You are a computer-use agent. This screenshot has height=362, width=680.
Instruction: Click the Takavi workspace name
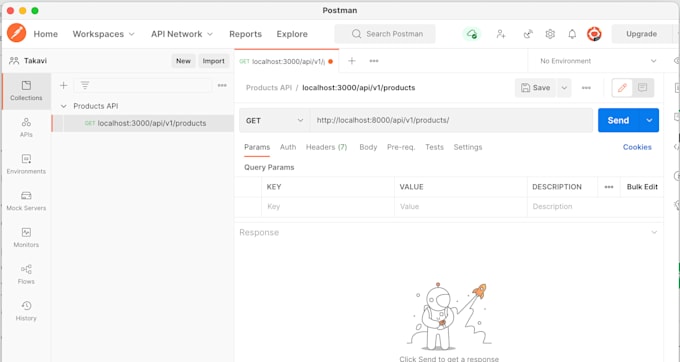(x=36, y=61)
